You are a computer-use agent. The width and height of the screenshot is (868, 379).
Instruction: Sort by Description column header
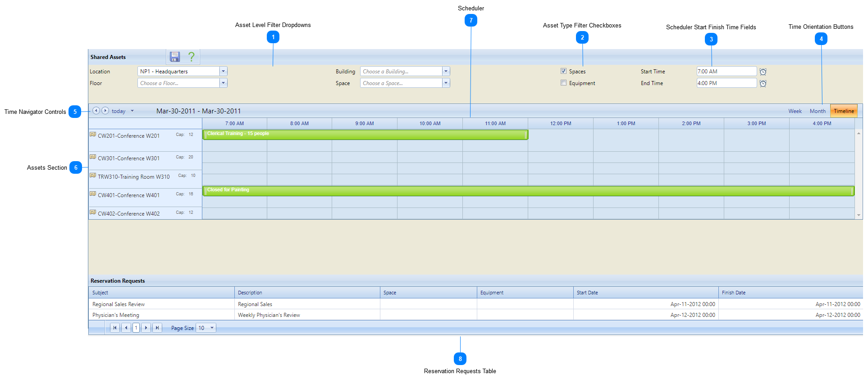[x=307, y=293]
